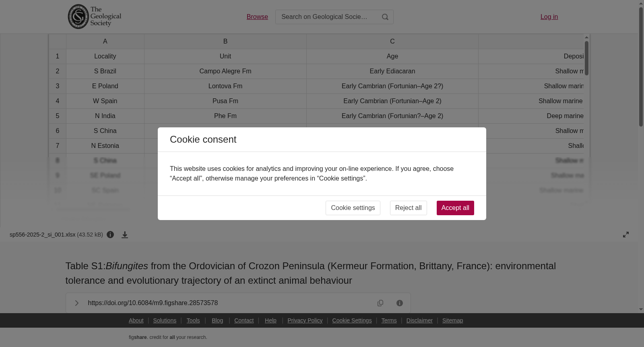The image size is (644, 347).
Task: Enter fullscreen preview with expand icon
Action: pyautogui.click(x=626, y=235)
